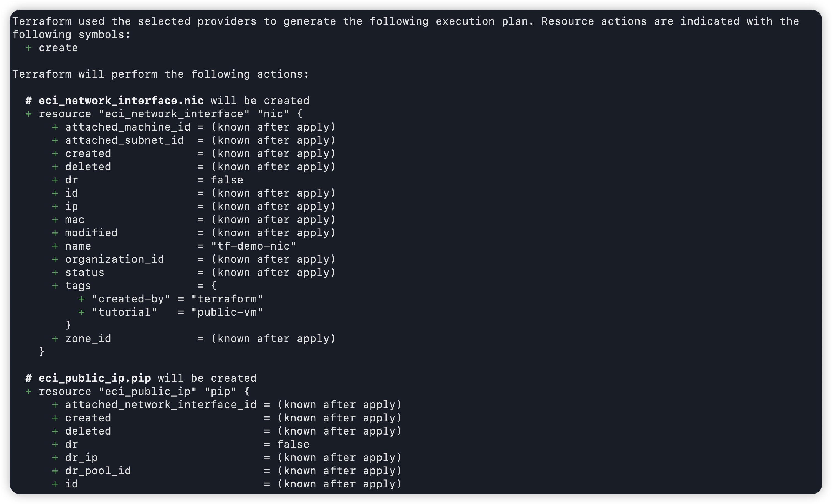This screenshot has width=832, height=504.
Task: Click the 'false' value of nic dr
Action: click(x=227, y=180)
